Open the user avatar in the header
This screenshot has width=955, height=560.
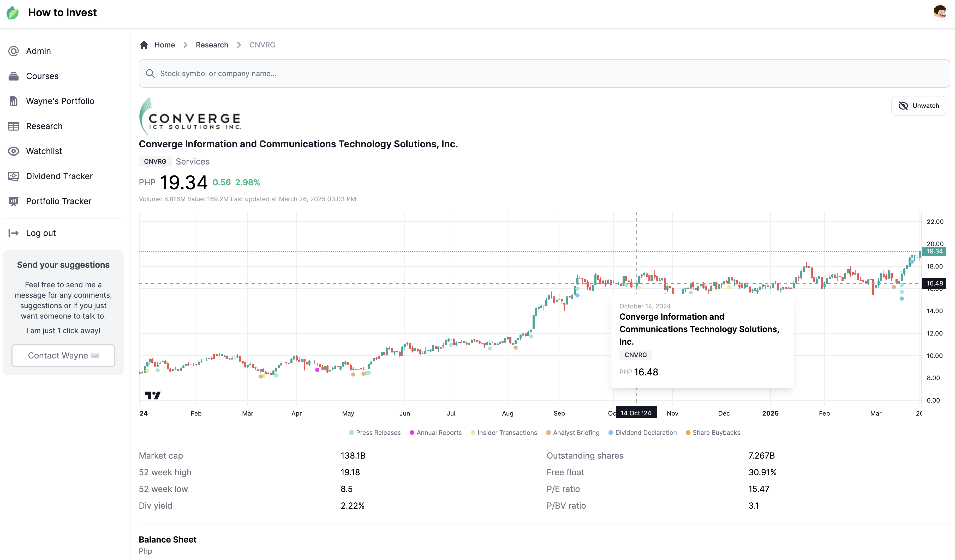tap(940, 13)
